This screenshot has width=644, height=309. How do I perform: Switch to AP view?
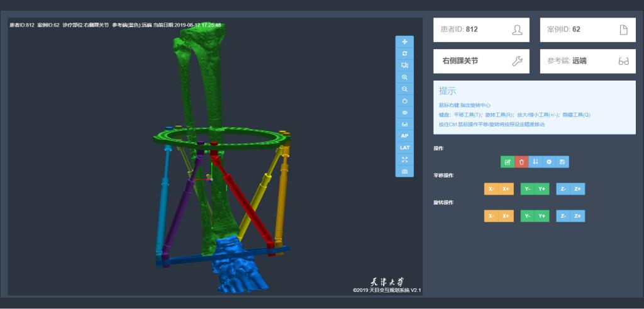[x=404, y=136]
